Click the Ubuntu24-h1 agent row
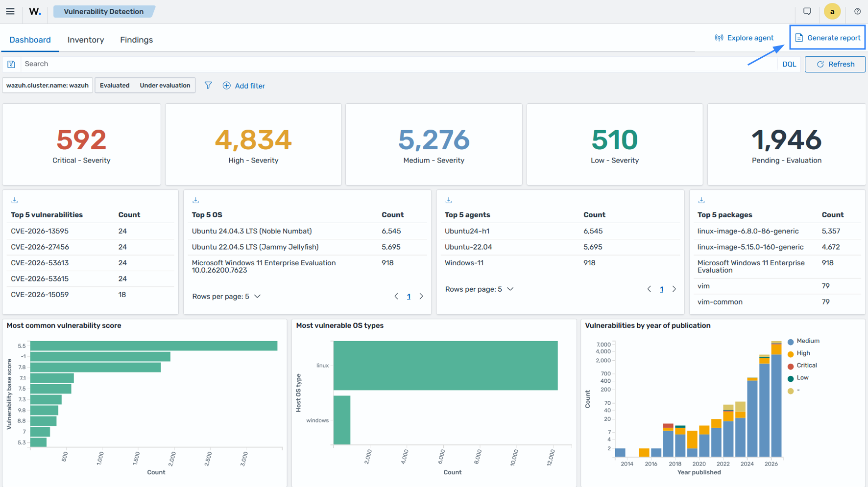Screen dimensions: 868x487 coord(560,231)
